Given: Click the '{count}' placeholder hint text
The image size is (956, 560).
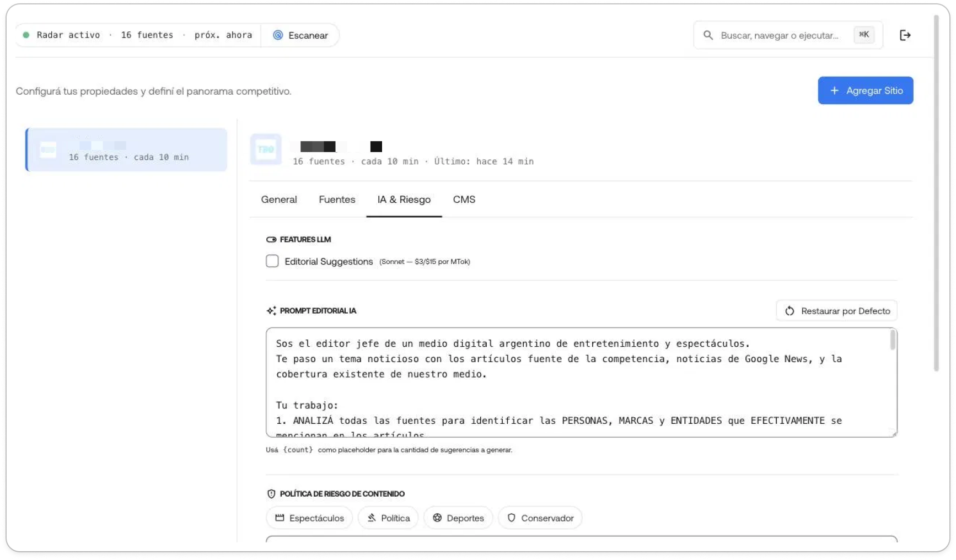Looking at the screenshot, I should 298,450.
